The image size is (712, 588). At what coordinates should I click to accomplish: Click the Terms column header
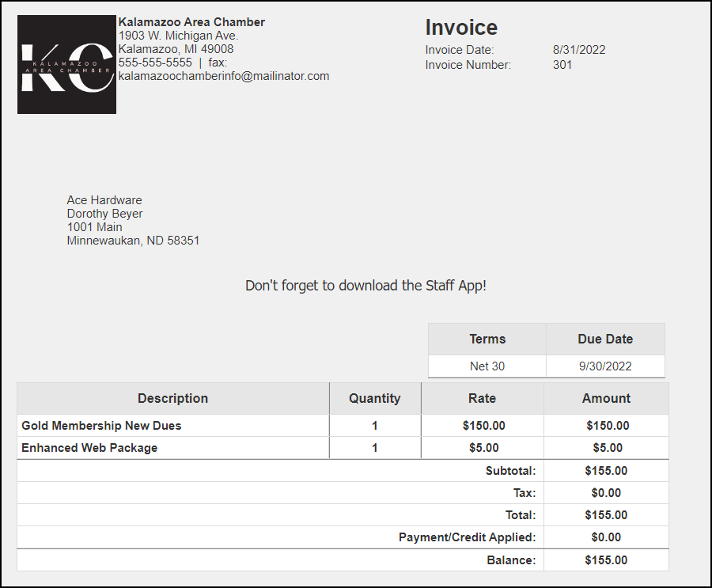pyautogui.click(x=487, y=339)
